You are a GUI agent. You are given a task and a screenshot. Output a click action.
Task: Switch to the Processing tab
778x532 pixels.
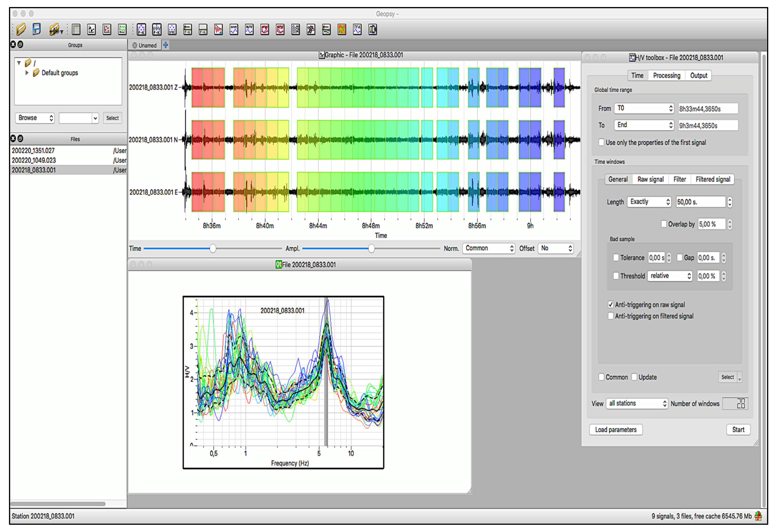click(x=666, y=76)
